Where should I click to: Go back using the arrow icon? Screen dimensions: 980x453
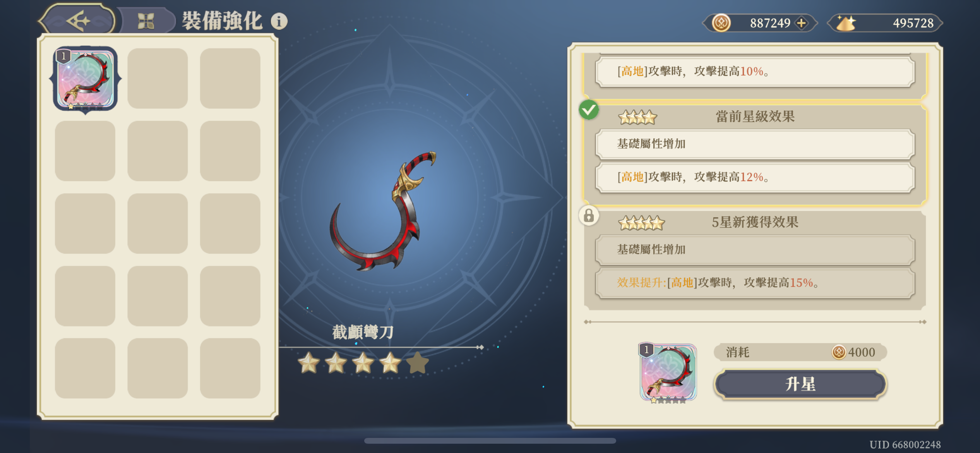pos(77,20)
